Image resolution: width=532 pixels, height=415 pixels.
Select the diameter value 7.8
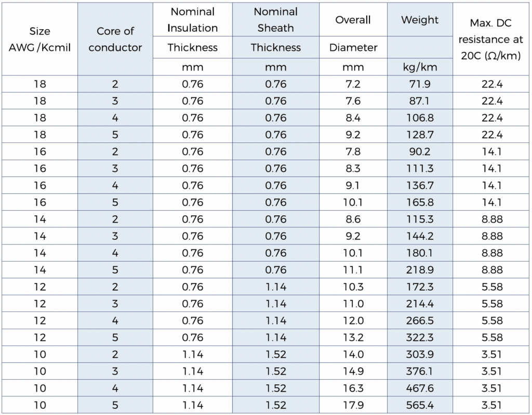353,152
